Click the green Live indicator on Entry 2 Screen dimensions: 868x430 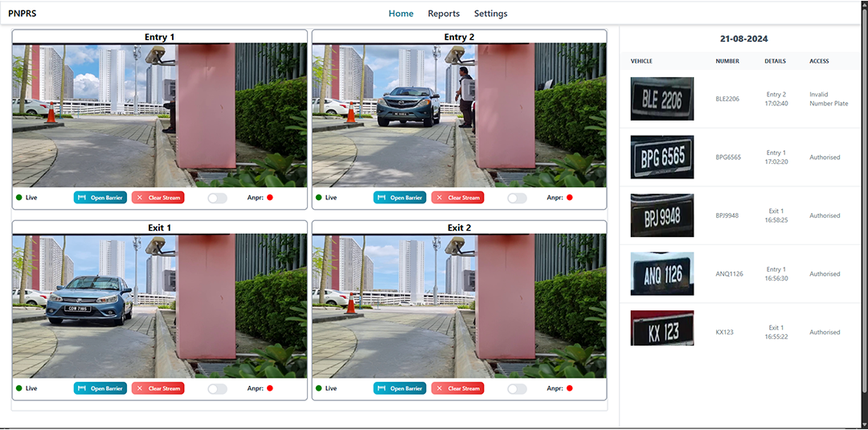pos(318,198)
